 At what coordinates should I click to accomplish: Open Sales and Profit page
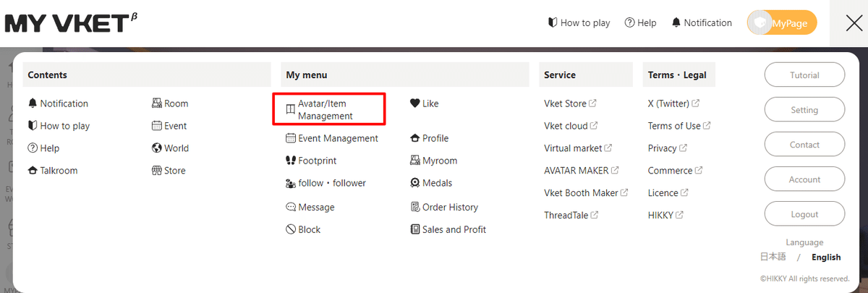tap(454, 229)
